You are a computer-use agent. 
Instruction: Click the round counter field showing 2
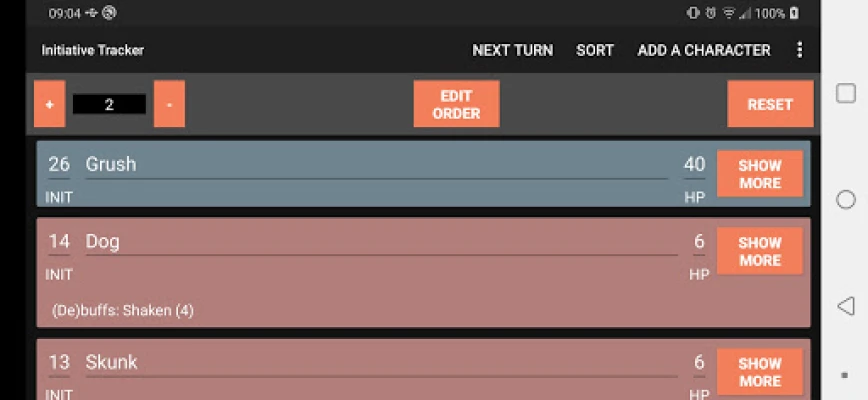click(109, 104)
